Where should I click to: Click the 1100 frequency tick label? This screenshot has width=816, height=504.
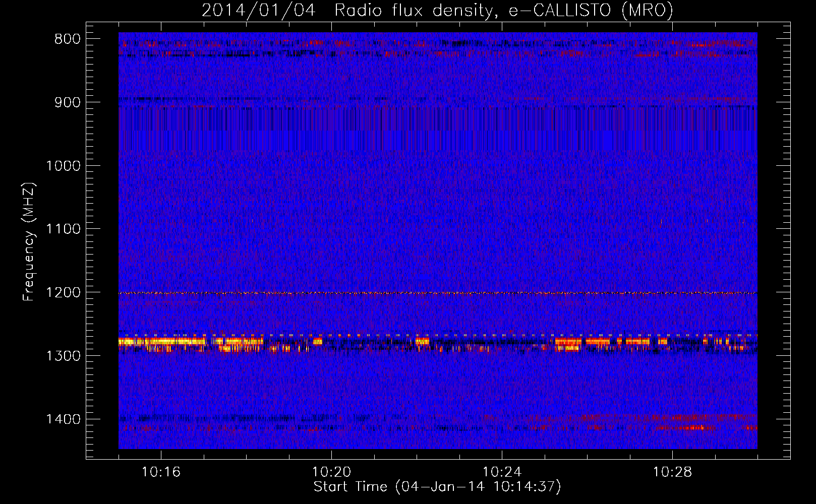[x=63, y=229]
